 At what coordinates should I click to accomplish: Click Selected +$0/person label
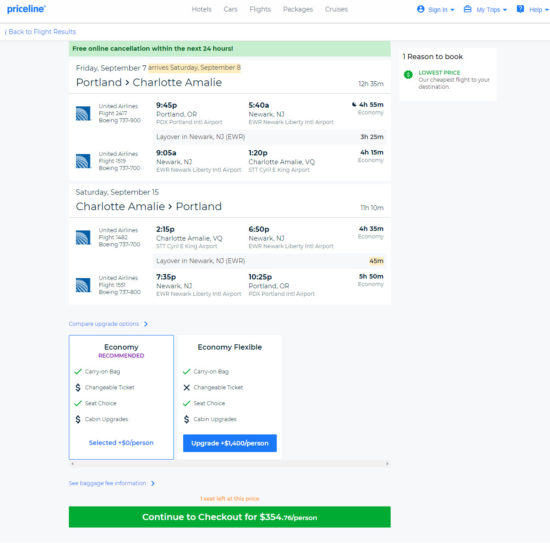(121, 443)
